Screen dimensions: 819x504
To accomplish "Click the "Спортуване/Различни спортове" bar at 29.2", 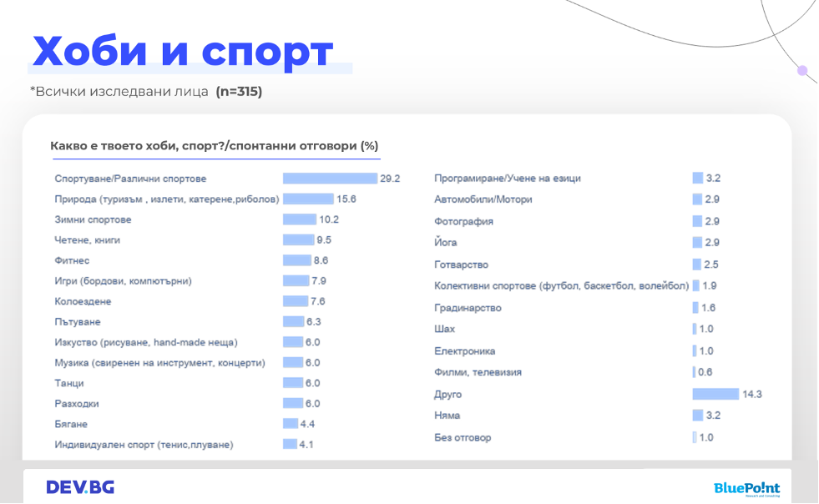I will coord(330,179).
